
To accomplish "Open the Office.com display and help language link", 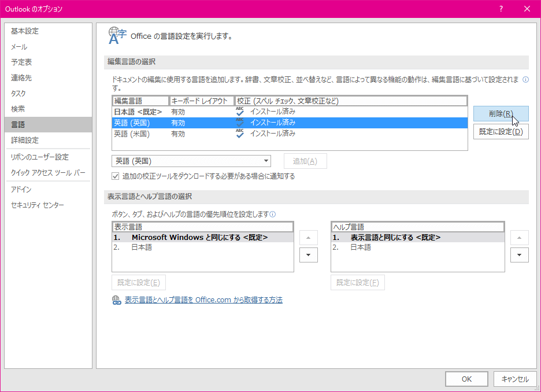I will [x=203, y=300].
